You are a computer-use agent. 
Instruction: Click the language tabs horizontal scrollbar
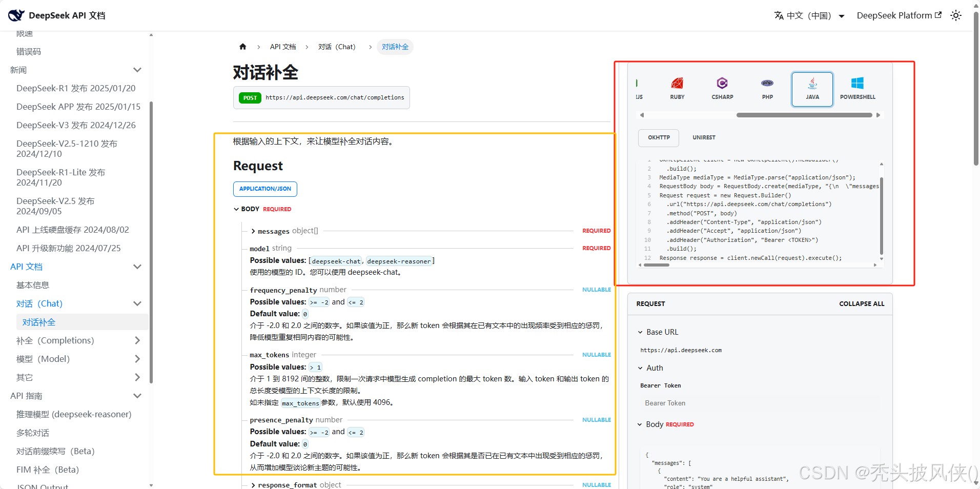804,115
